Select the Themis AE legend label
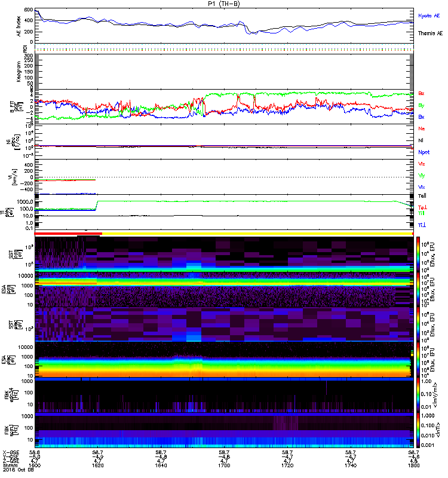This screenshot has width=448, height=478. click(430, 33)
